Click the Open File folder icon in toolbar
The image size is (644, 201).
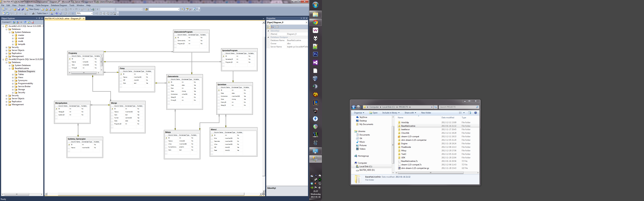15,9
